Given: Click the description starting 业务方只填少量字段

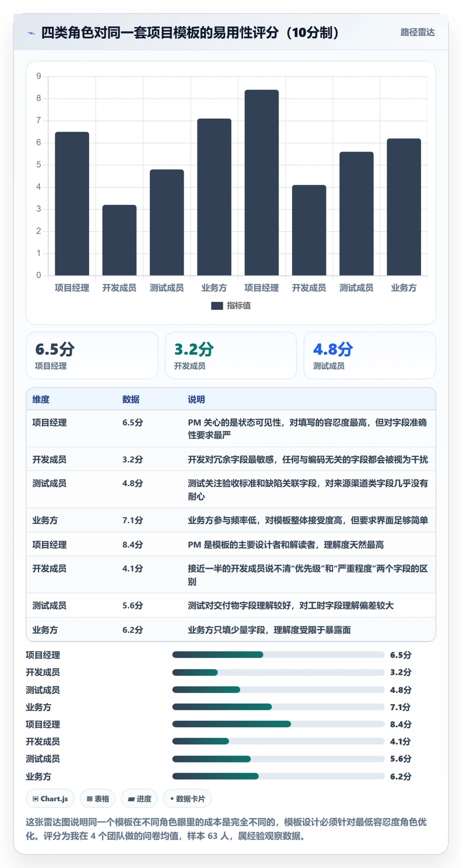Looking at the screenshot, I should click(269, 630).
